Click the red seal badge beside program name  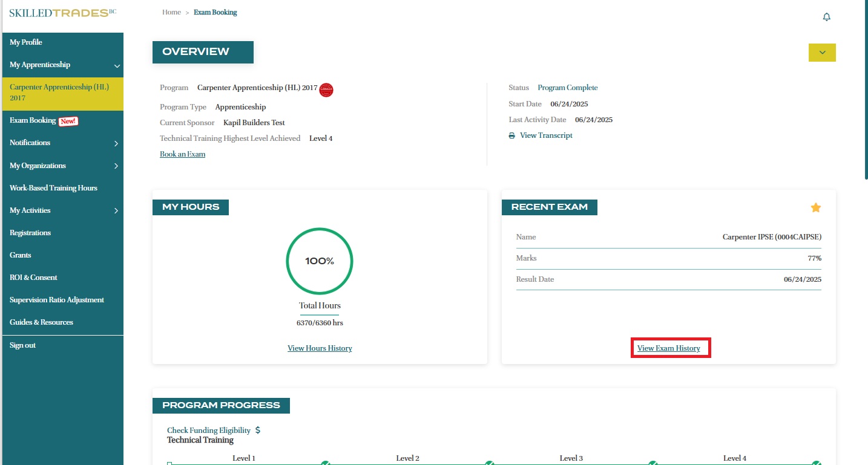coord(326,89)
